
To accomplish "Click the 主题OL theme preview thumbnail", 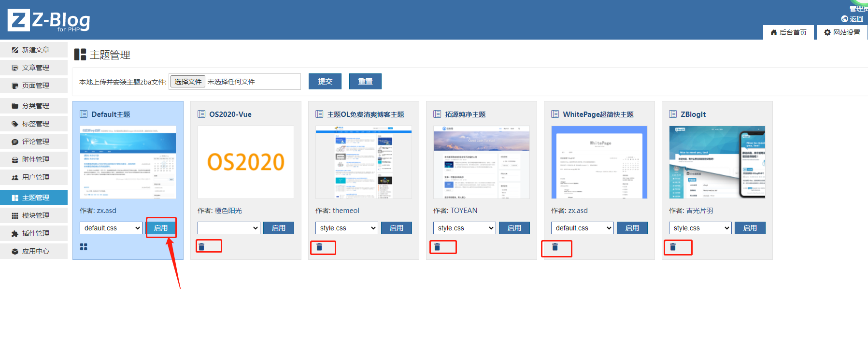I will point(364,162).
